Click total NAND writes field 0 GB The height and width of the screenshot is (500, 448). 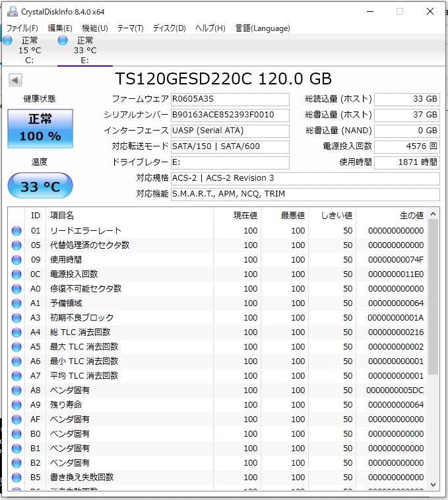click(407, 131)
